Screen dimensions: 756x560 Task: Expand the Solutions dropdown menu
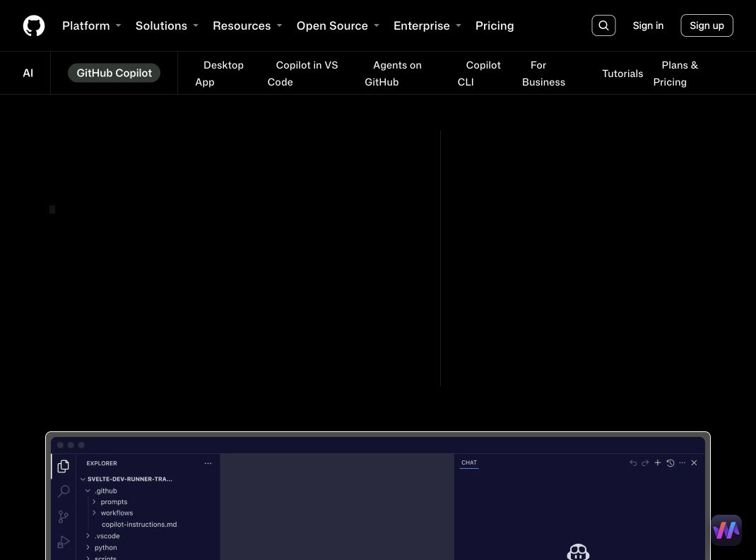coord(167,25)
